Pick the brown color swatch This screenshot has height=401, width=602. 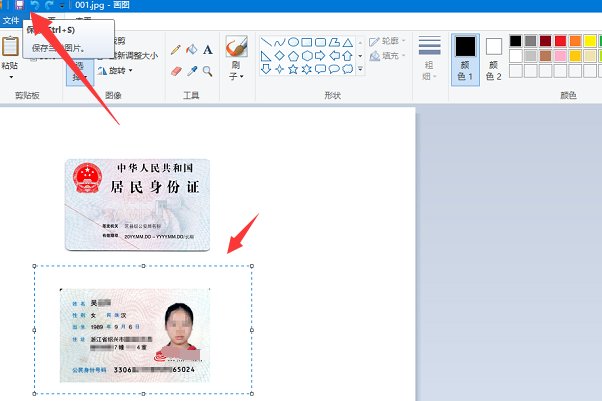pyautogui.click(x=546, y=56)
